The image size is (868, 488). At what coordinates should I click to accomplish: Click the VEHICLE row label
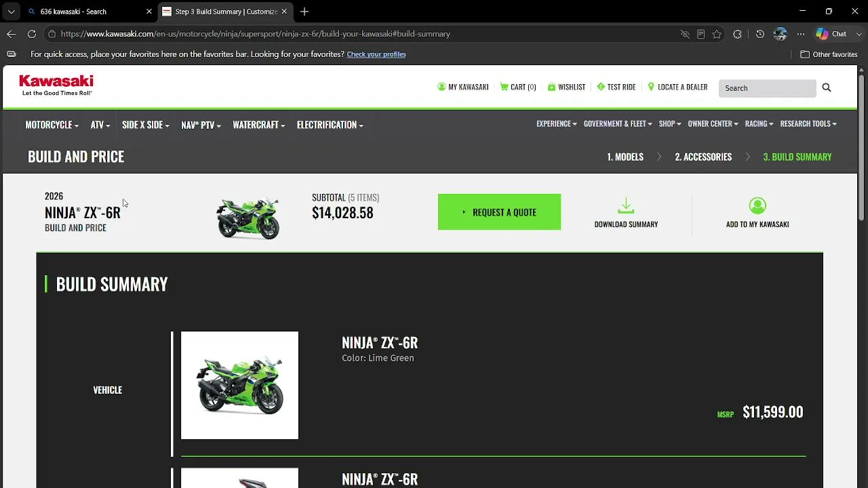[x=108, y=390]
